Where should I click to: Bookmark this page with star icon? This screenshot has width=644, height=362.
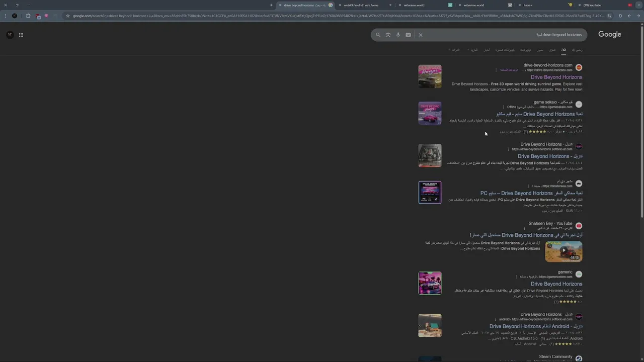[68, 16]
